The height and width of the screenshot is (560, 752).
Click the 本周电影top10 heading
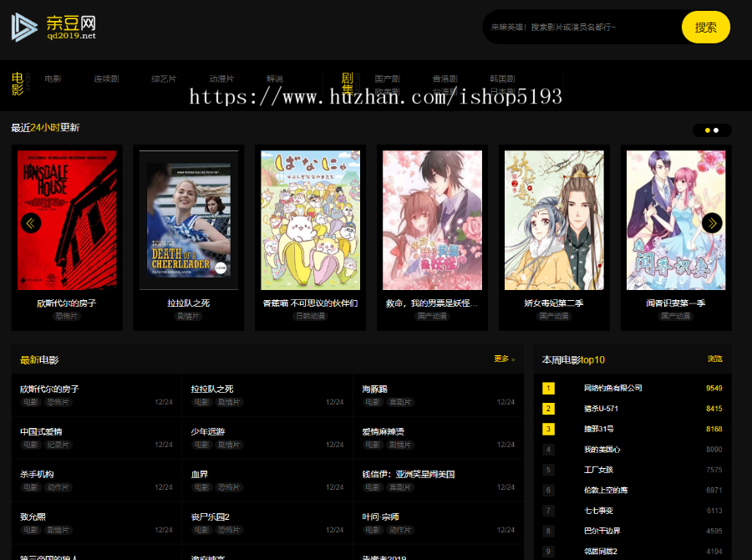(573, 360)
